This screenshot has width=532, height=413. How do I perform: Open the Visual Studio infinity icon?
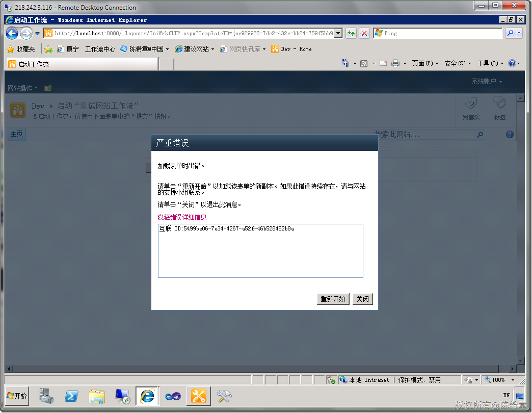click(x=173, y=396)
